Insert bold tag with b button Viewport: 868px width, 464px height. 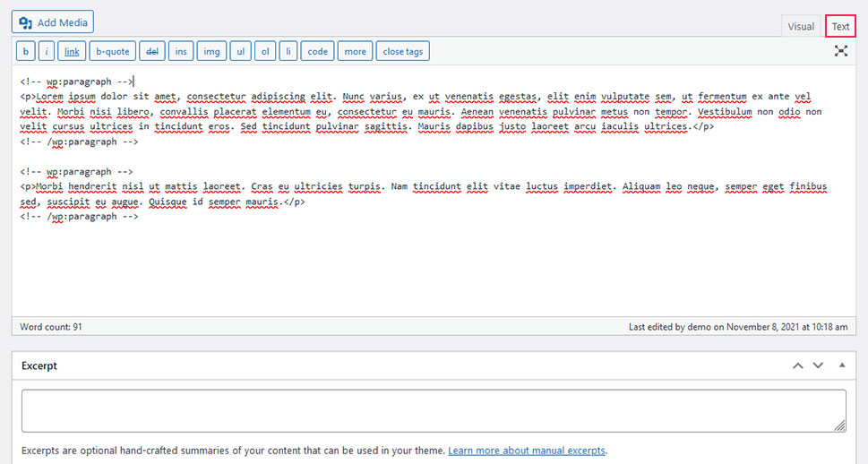(26, 51)
